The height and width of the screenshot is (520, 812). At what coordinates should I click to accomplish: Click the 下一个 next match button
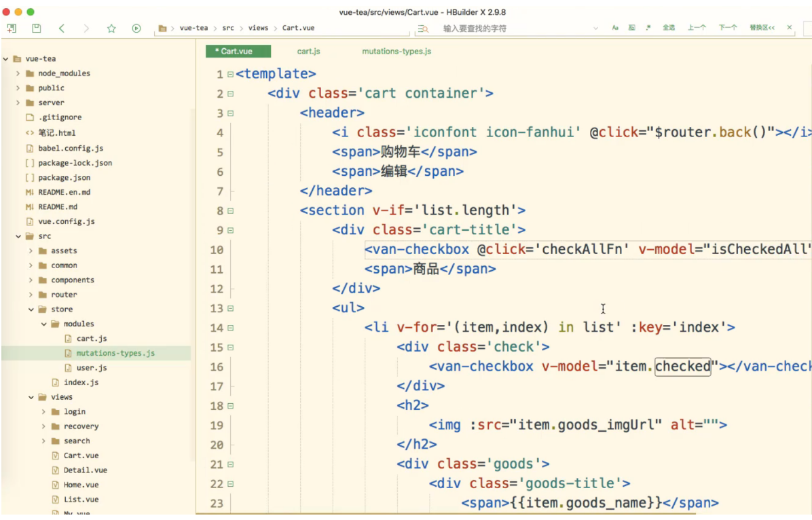(728, 27)
